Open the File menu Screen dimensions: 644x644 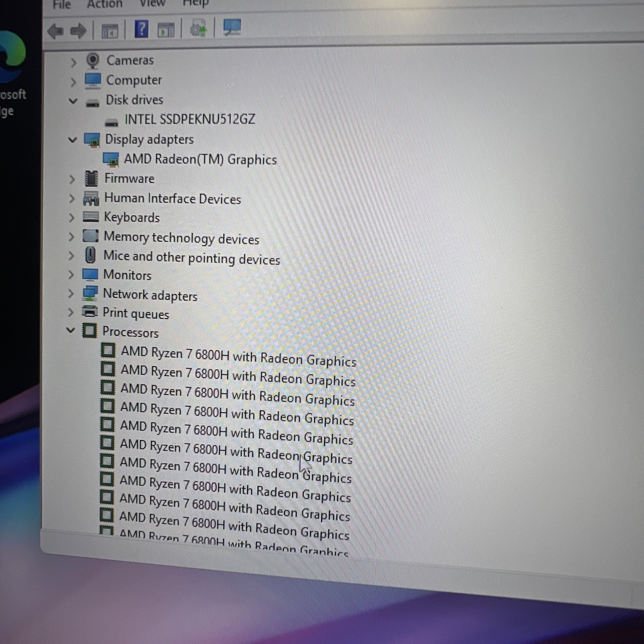coord(62,4)
